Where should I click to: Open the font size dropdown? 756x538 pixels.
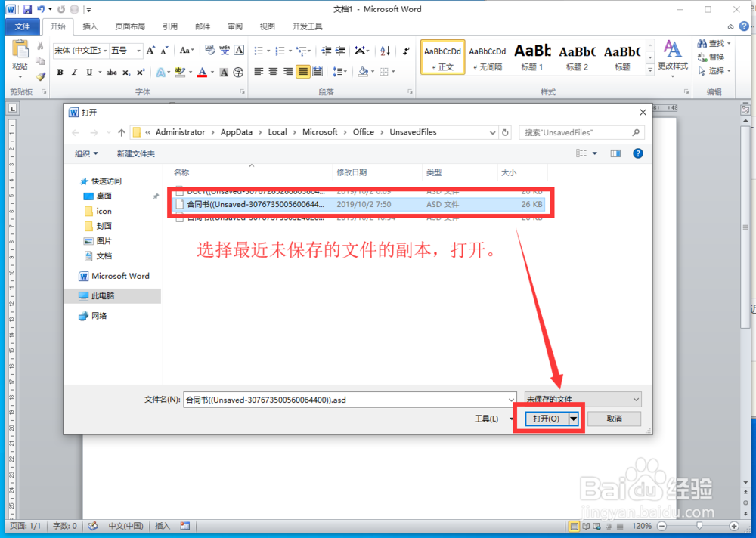click(139, 50)
